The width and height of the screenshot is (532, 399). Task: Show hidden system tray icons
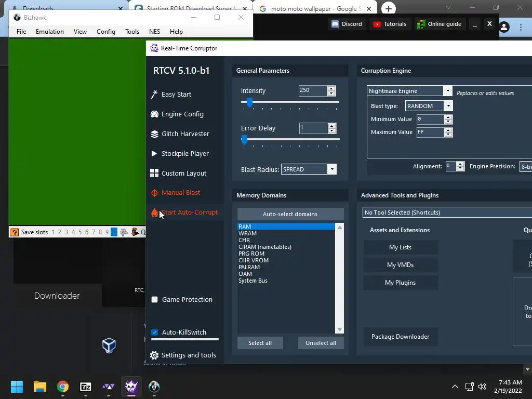[455, 387]
